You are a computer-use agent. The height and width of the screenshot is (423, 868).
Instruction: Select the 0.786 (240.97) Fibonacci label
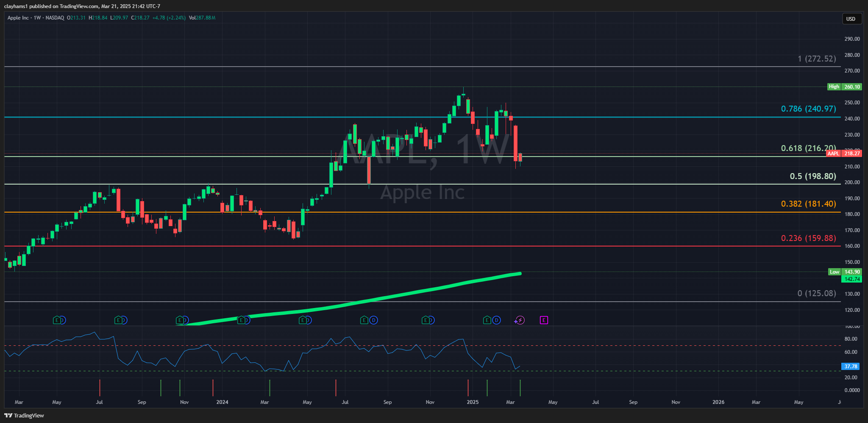(809, 109)
